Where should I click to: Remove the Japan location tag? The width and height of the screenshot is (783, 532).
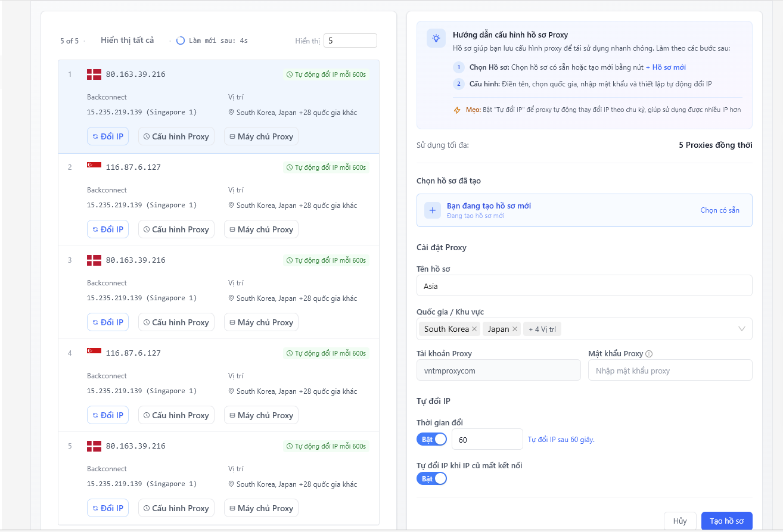(x=515, y=329)
